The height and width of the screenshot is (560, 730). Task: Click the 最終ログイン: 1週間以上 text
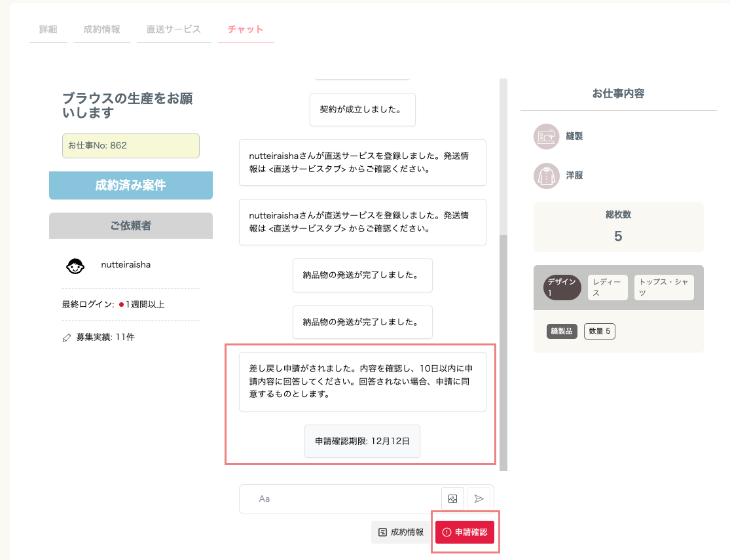(x=113, y=305)
